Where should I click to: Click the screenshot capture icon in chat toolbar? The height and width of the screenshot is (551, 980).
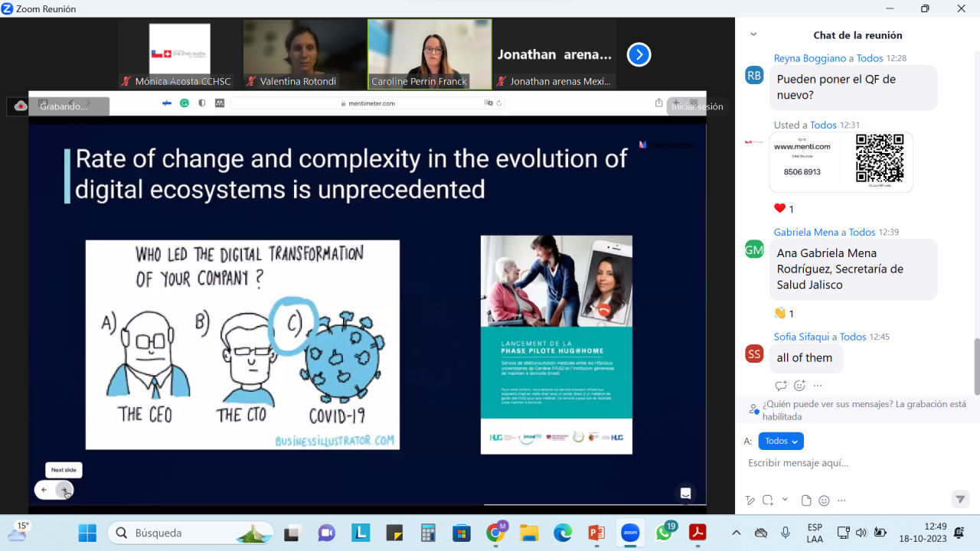767,500
